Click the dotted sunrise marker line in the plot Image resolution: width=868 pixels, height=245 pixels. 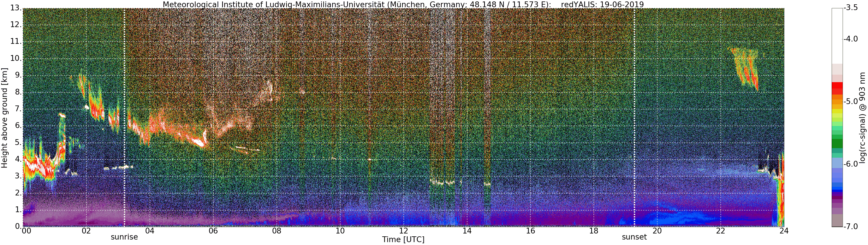coord(124,117)
